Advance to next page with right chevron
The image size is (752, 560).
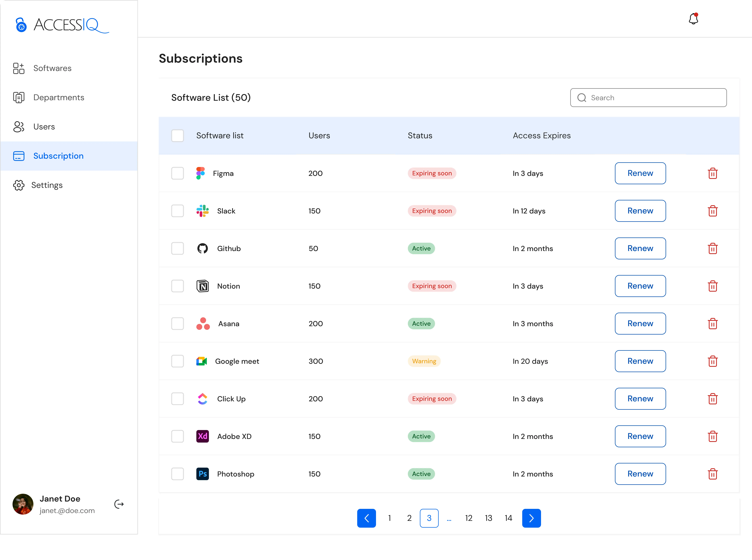pos(531,518)
